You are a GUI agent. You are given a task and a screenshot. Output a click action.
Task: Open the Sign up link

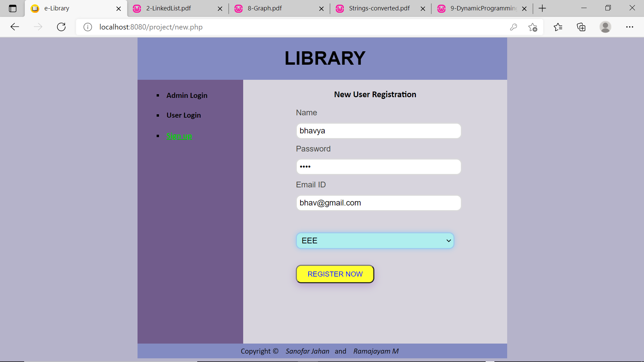click(179, 136)
